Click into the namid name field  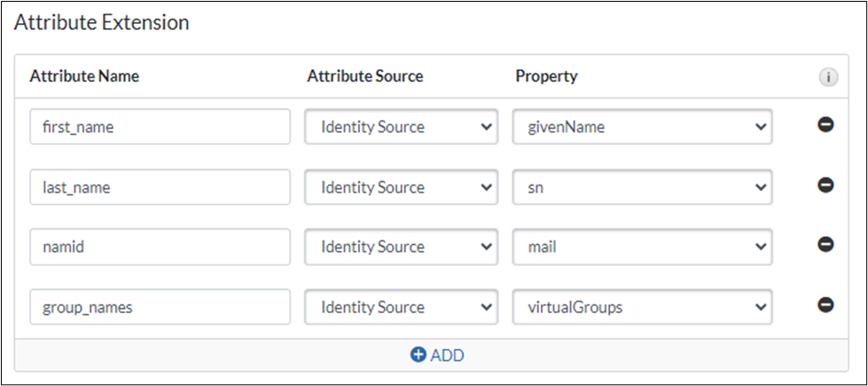(x=160, y=247)
